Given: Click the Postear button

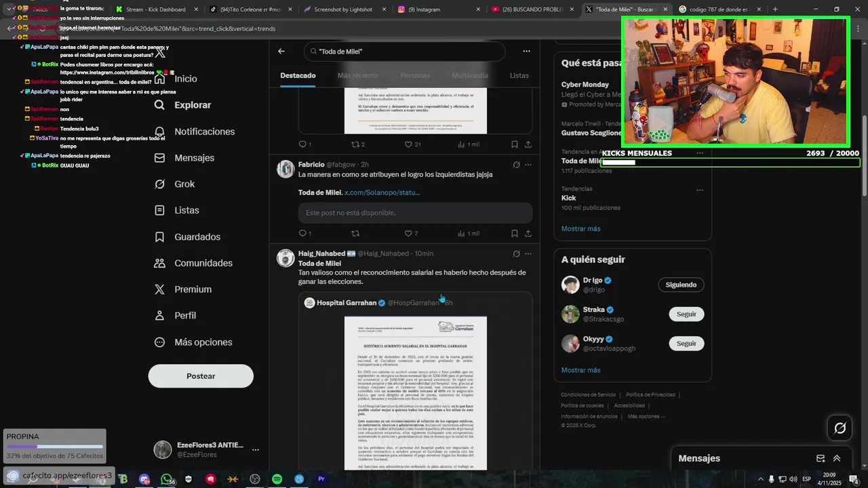Looking at the screenshot, I should [x=201, y=376].
